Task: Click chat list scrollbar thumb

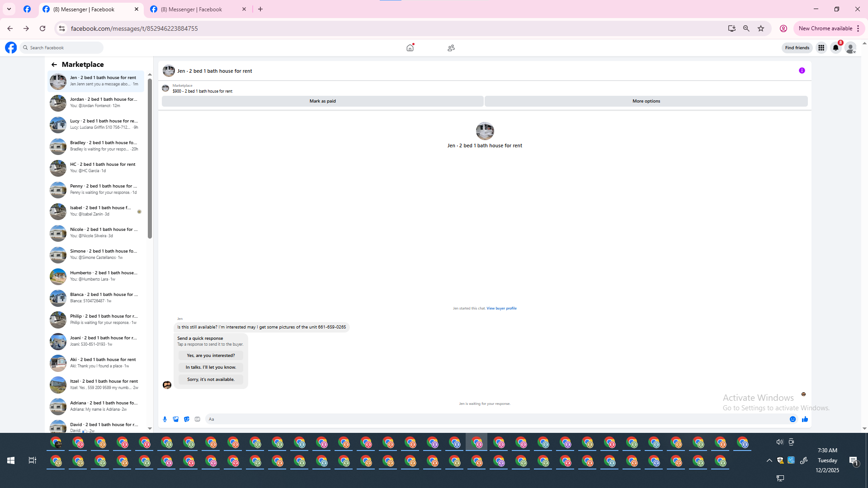Action: tap(150, 158)
